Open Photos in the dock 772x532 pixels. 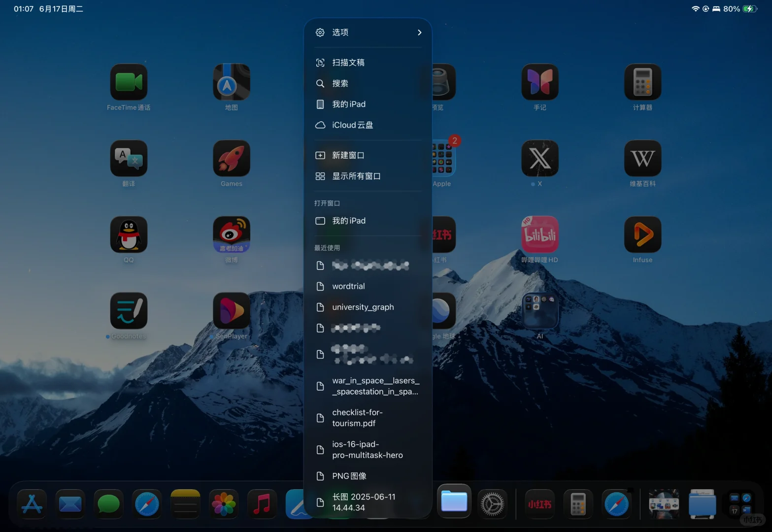point(223,504)
